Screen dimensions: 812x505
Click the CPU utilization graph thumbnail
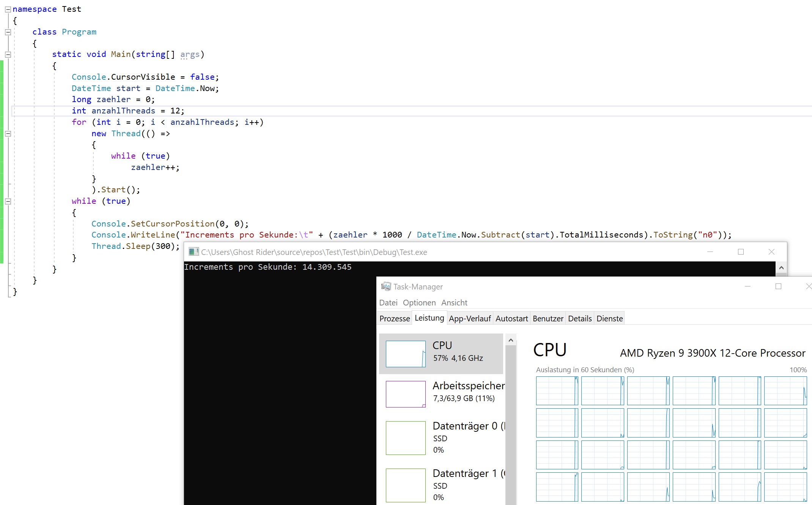click(x=406, y=352)
